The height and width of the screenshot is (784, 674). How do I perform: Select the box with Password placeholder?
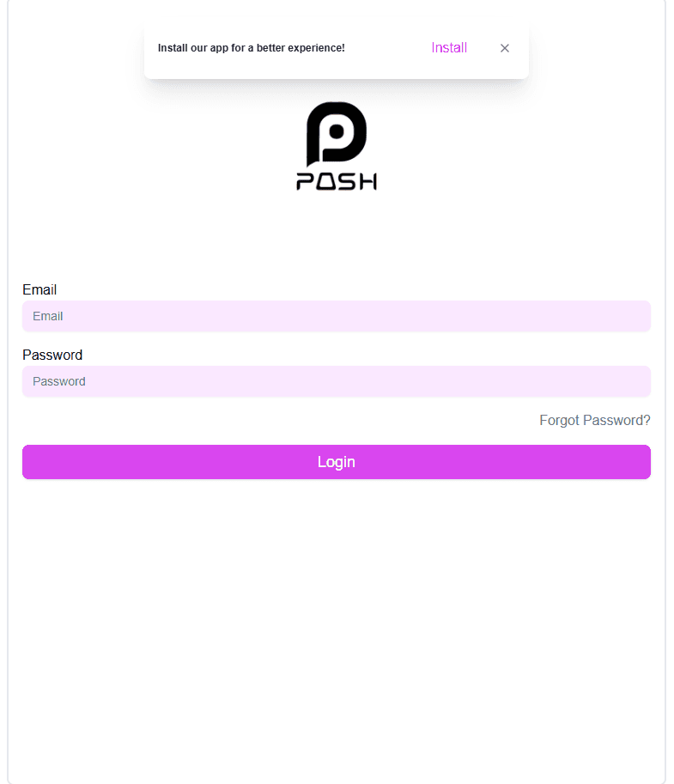tap(337, 381)
